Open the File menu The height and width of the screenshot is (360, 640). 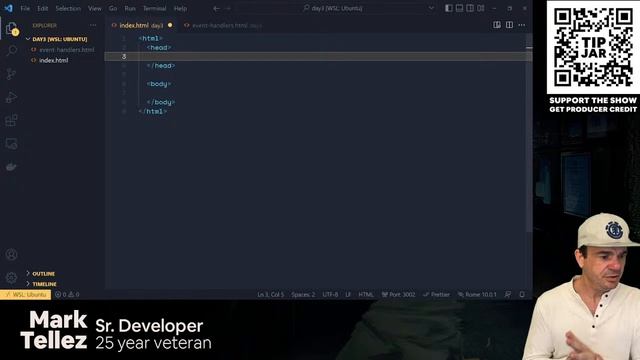click(x=25, y=8)
